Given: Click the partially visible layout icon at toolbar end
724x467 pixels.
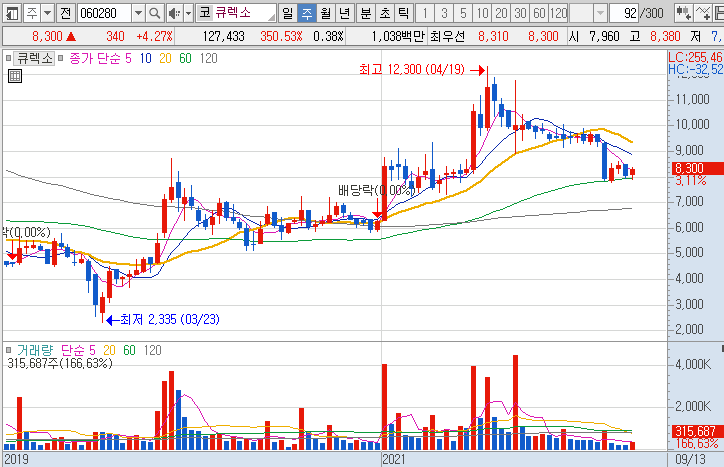Looking at the screenshot, I should coord(718,13).
